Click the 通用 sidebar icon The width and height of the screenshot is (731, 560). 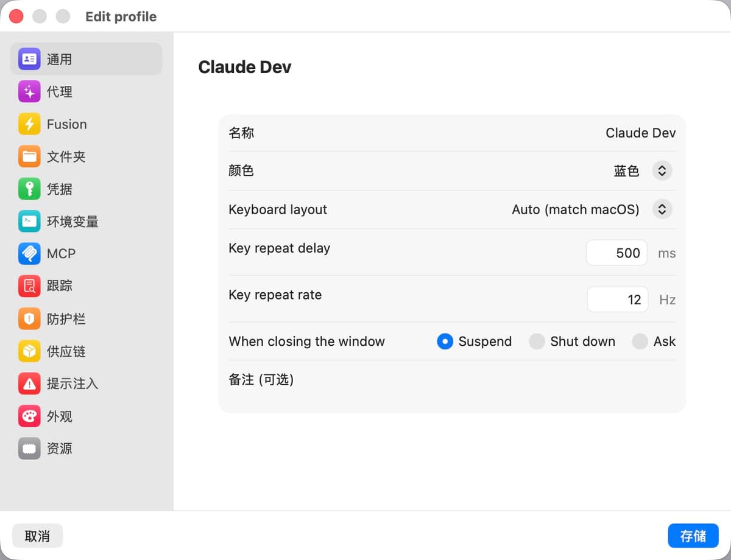29,59
